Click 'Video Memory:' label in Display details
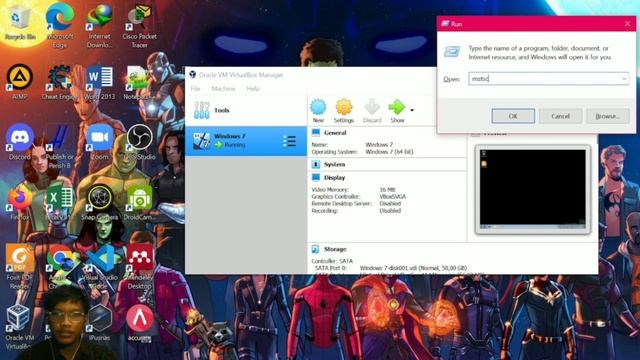Viewport: 640px width, 360px height. 330,190
